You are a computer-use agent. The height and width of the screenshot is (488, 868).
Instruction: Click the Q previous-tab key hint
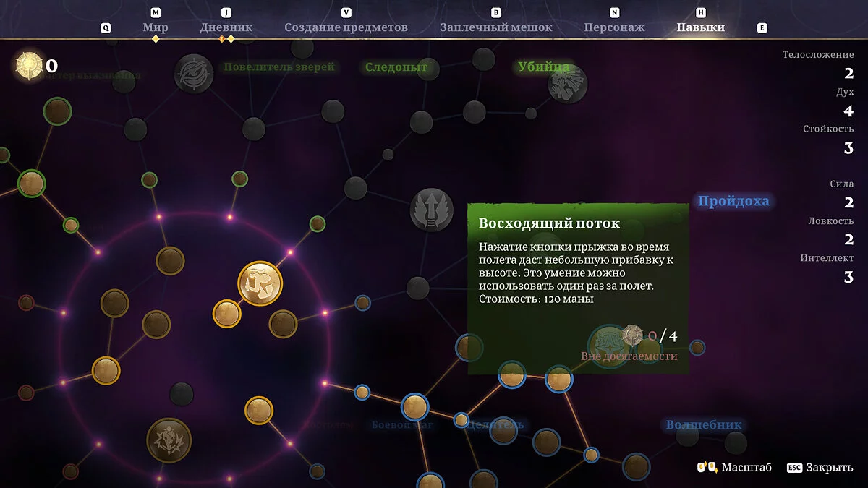106,27
